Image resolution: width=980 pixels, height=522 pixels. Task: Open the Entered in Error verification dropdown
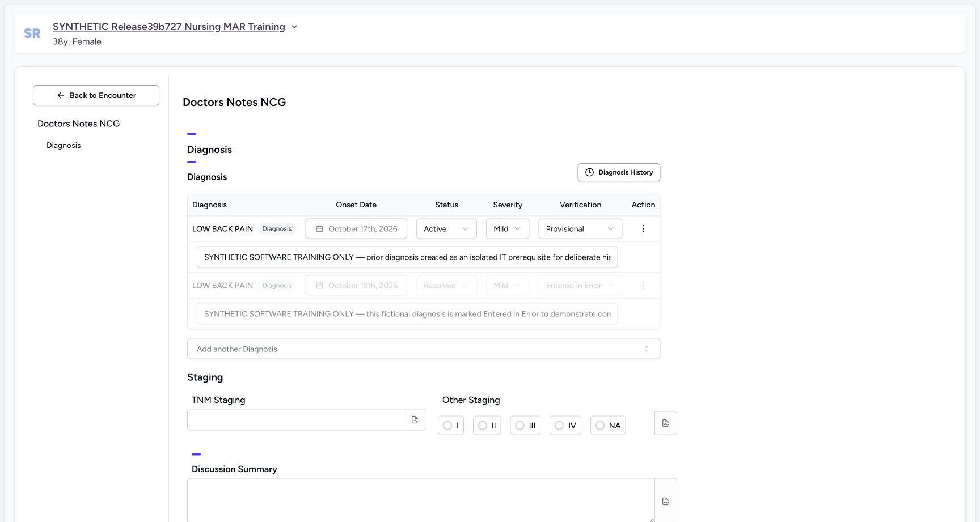[x=580, y=286]
